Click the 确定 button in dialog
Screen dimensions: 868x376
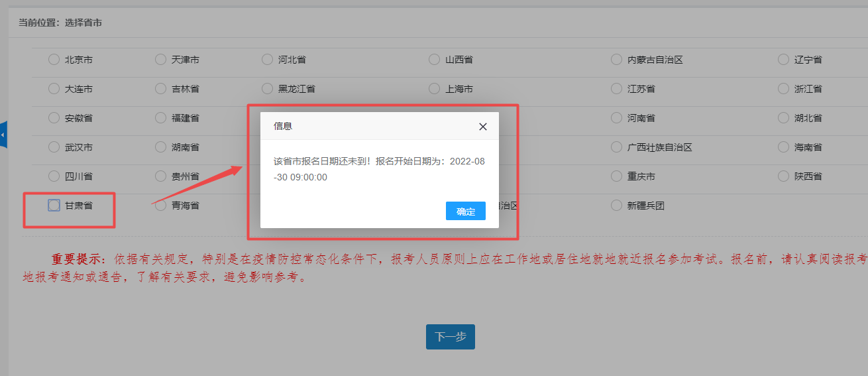(465, 212)
